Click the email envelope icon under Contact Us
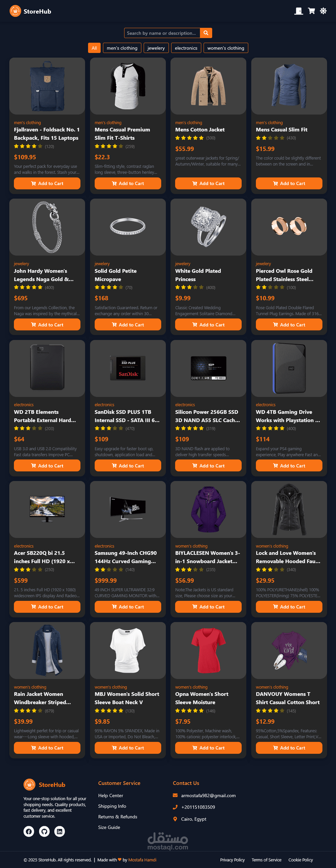 (175, 795)
